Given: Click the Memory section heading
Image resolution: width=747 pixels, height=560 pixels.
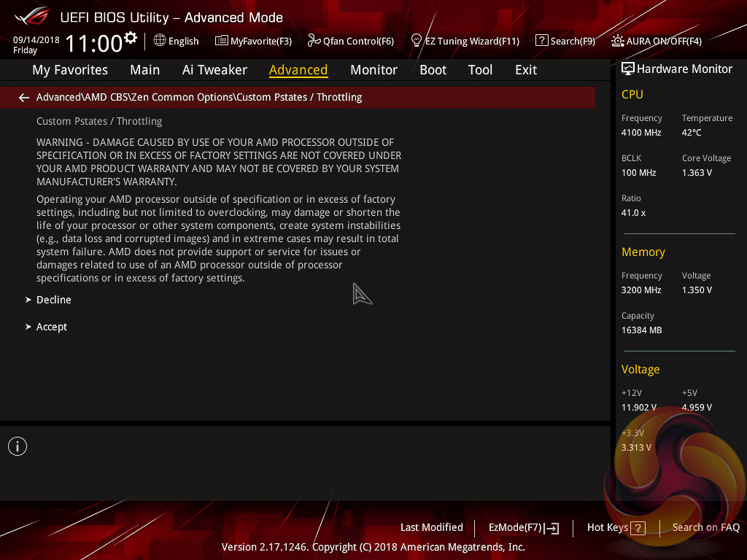Looking at the screenshot, I should coord(643,252).
